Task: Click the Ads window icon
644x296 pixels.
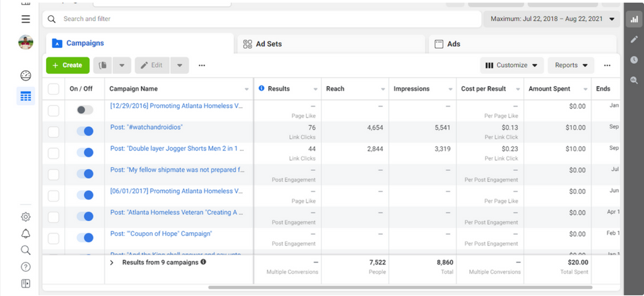Action: 439,45
